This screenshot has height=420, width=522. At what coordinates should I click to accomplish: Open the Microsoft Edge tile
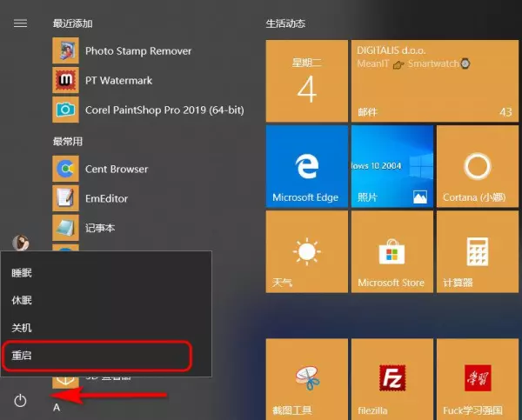(x=306, y=166)
